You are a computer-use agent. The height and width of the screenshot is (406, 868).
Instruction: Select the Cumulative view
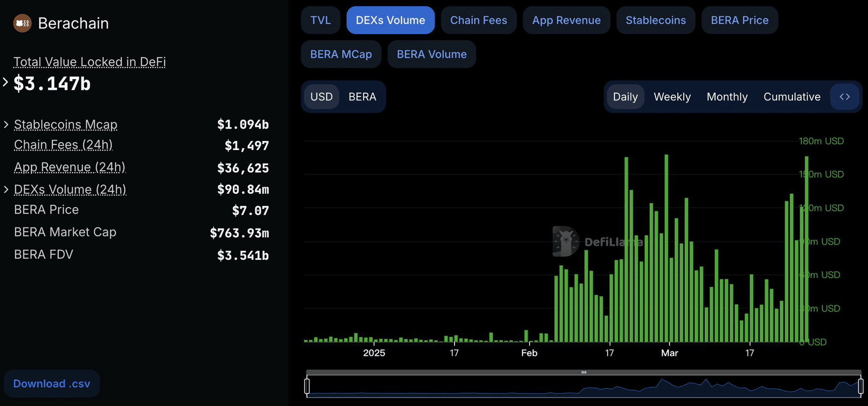coord(791,97)
